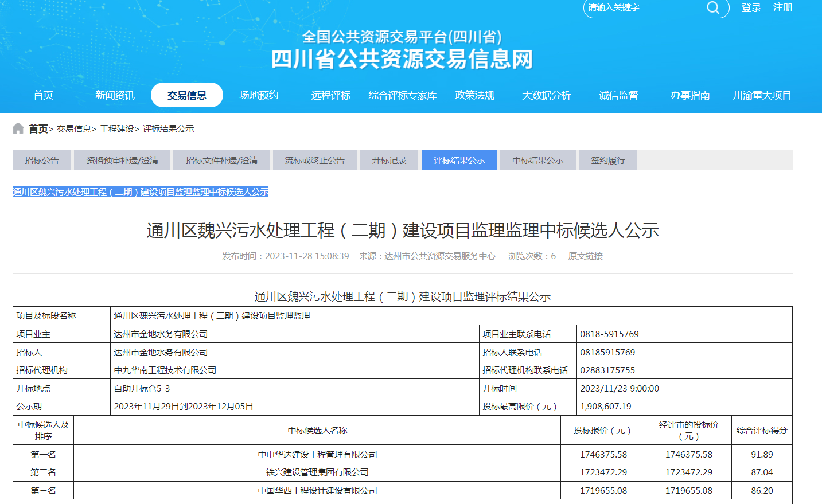822x504 pixels.
Task: Open the 综合评标专家库 page
Action: [402, 95]
